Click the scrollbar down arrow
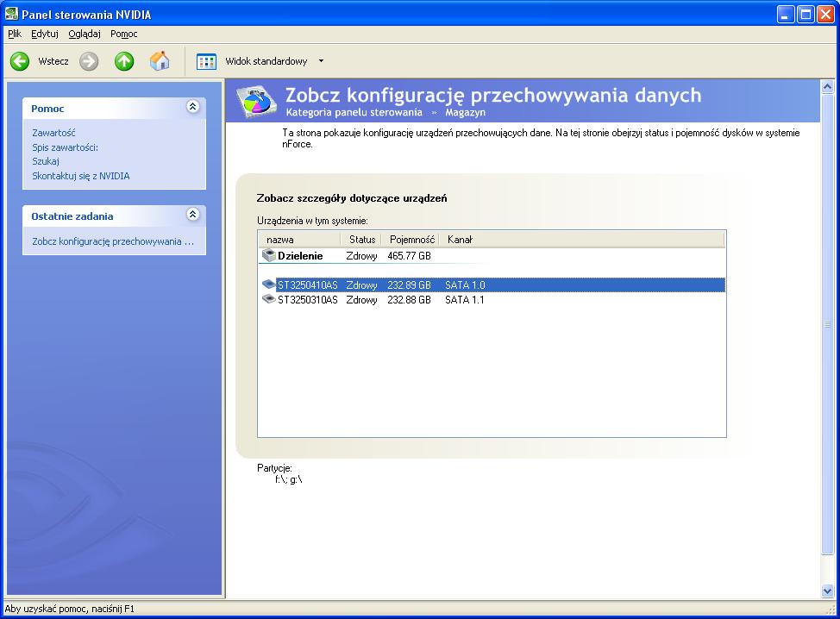This screenshot has width=840, height=619. pyautogui.click(x=827, y=591)
